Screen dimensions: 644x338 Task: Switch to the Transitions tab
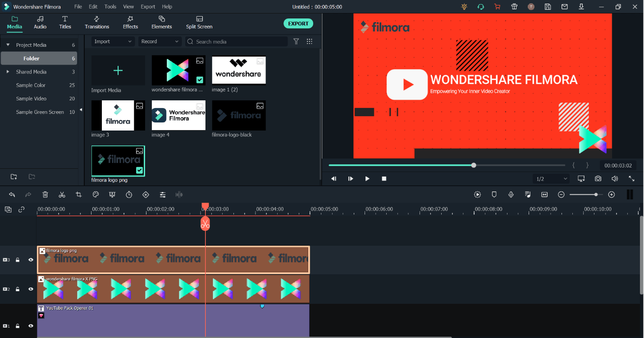click(x=97, y=23)
